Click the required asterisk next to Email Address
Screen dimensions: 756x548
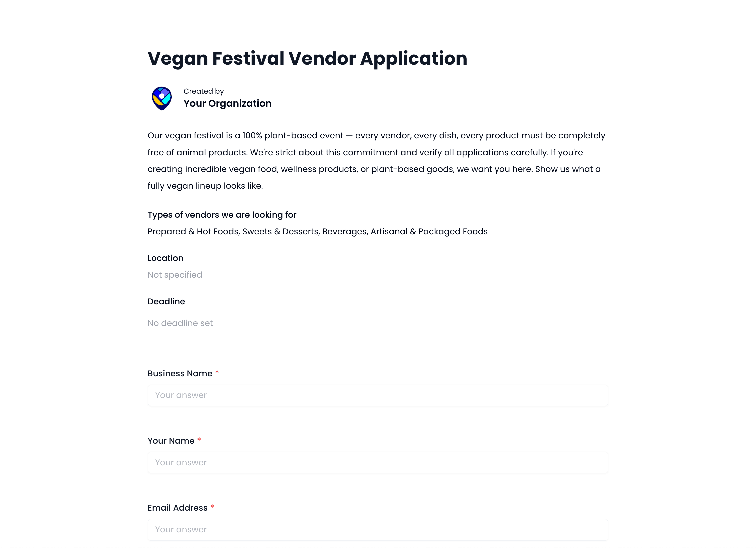[x=212, y=507]
